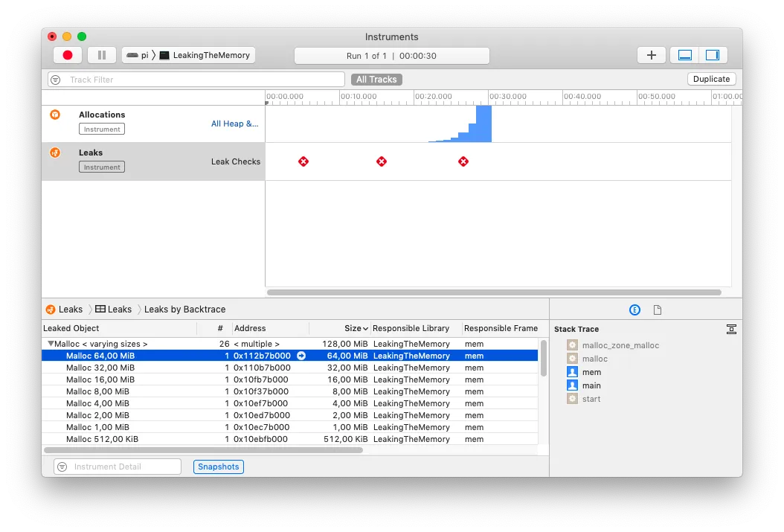Viewport: 784px width, 532px height.
Task: Click the Run 1 of 1 status display
Action: [x=391, y=56]
